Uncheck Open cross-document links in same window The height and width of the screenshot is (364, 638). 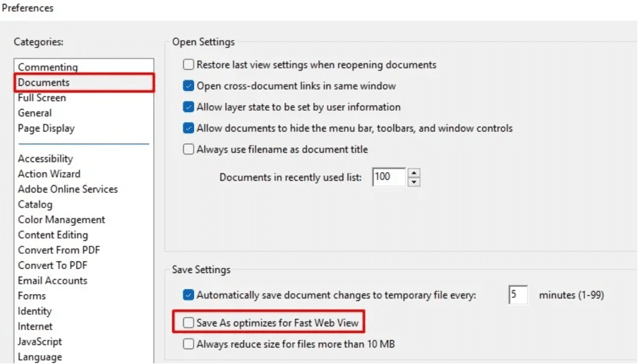[188, 86]
